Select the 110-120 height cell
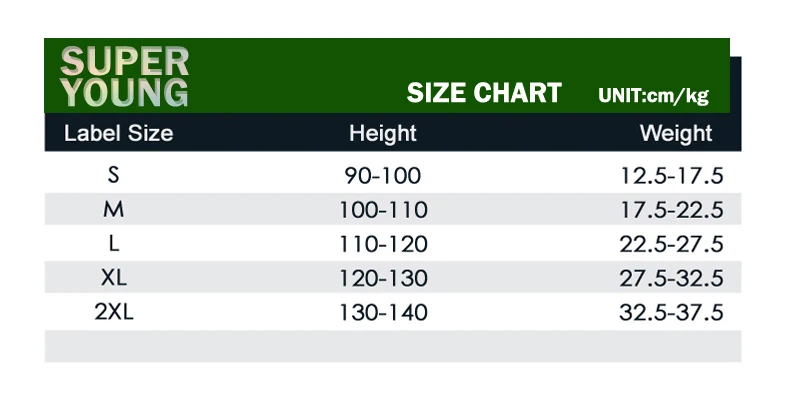 pyautogui.click(x=383, y=244)
